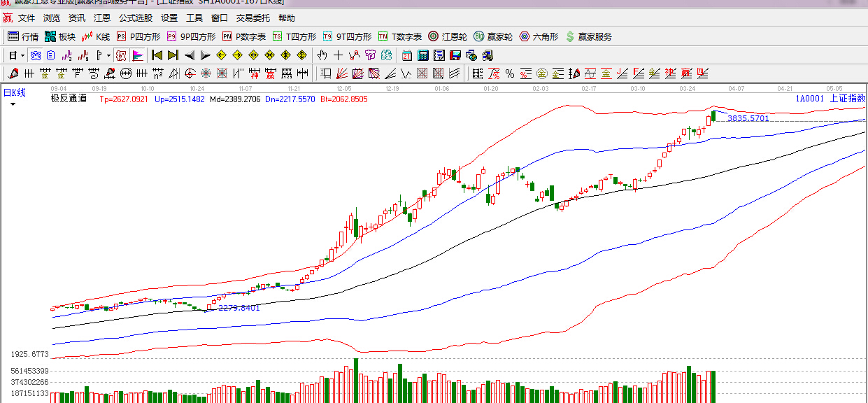Click the K线 candlestick chart button
Viewport: 868px width, 403px height.
[96, 36]
